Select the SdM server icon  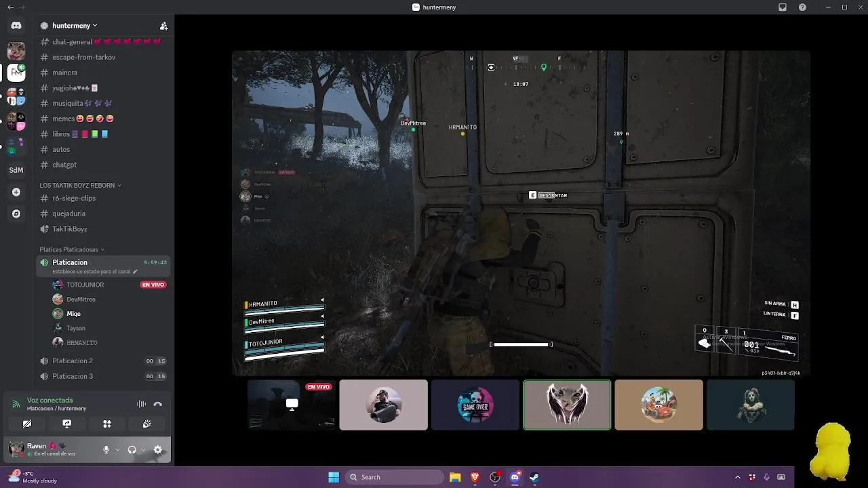pyautogui.click(x=16, y=170)
